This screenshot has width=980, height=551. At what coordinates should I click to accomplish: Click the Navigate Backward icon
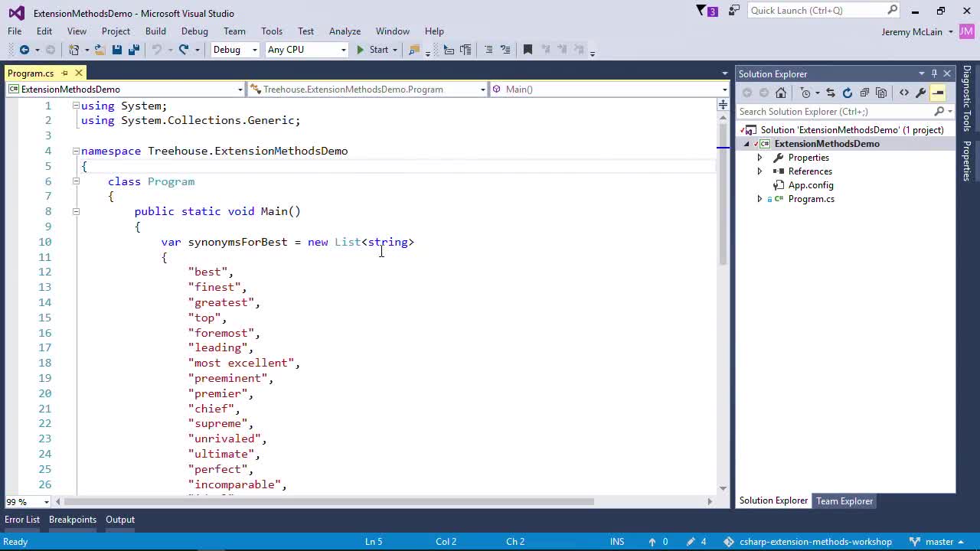pyautogui.click(x=24, y=50)
